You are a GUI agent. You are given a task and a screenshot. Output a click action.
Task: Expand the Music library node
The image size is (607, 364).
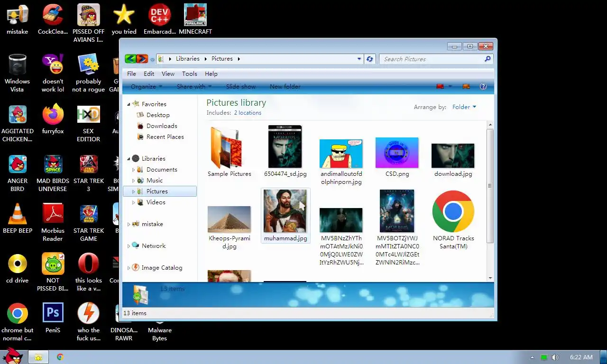click(x=133, y=180)
